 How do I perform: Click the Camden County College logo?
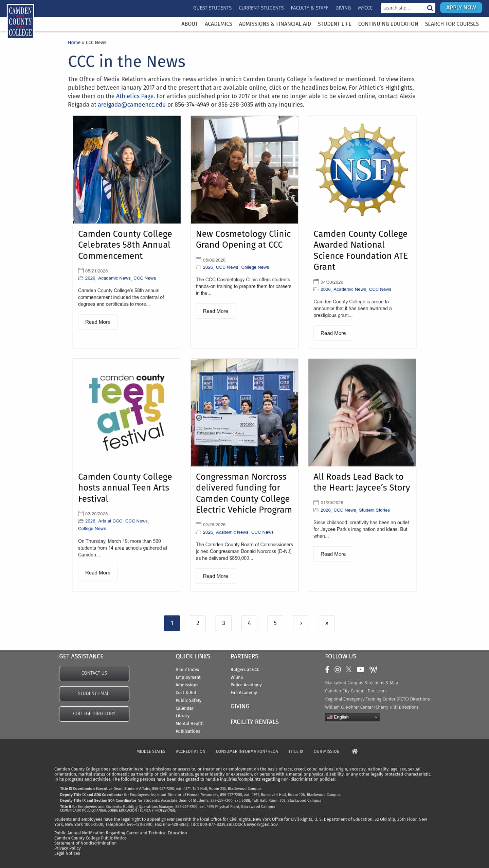(20, 21)
